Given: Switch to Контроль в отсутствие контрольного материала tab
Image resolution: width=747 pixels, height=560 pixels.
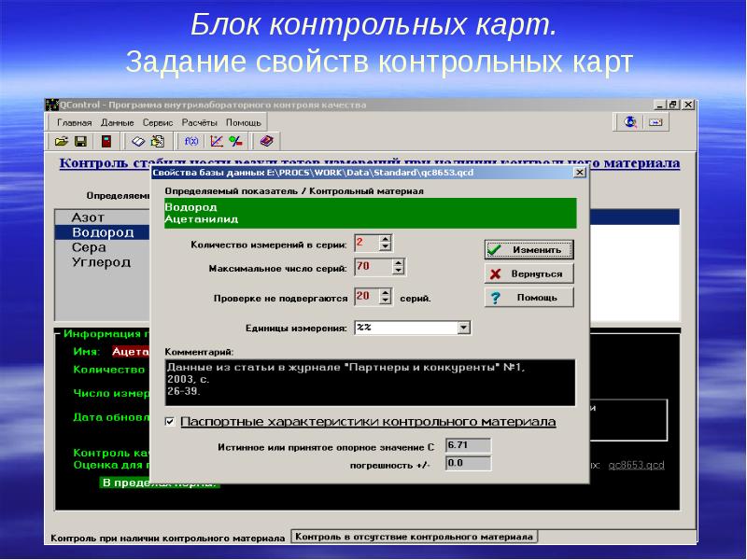Looking at the screenshot, I should tap(416, 537).
